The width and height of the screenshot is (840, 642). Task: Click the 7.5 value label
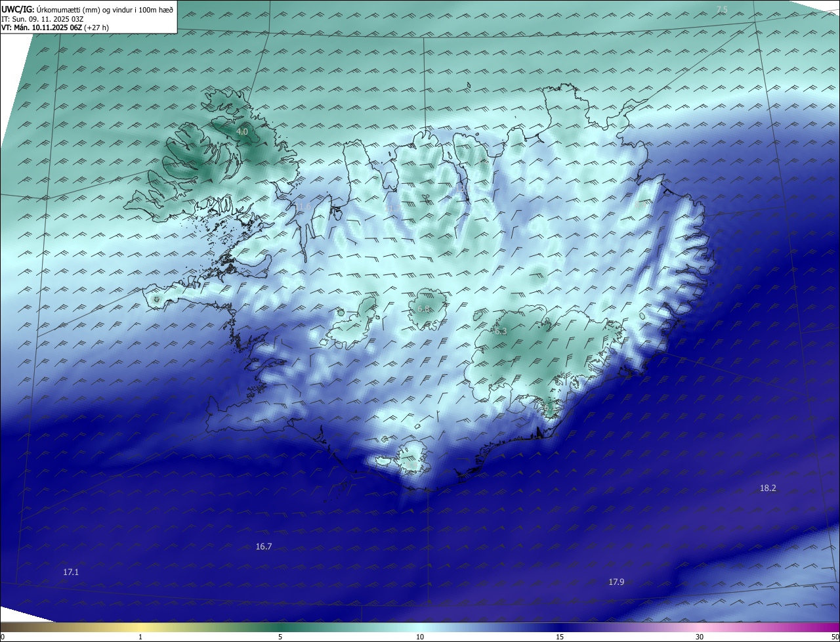click(x=722, y=9)
